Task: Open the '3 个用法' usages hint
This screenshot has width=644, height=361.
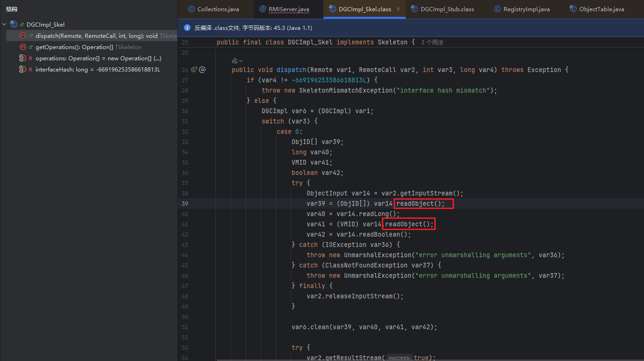Action: pyautogui.click(x=432, y=43)
